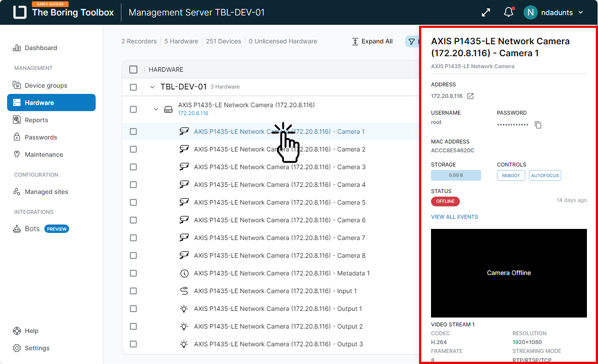Click the user avatar N
This screenshot has height=364, width=598.
[530, 12]
